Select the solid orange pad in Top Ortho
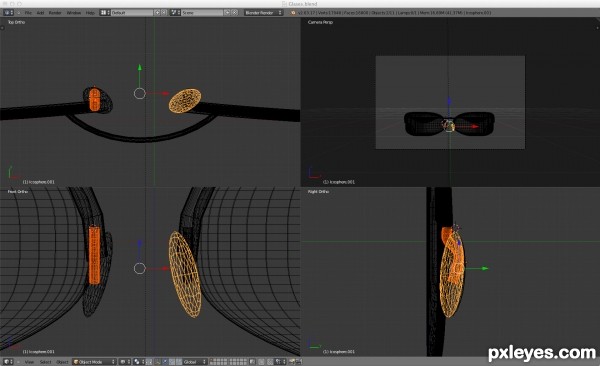This screenshot has height=366, width=600. coord(94,100)
